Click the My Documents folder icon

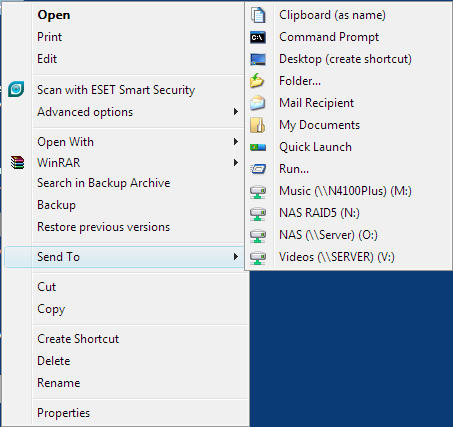pyautogui.click(x=258, y=125)
